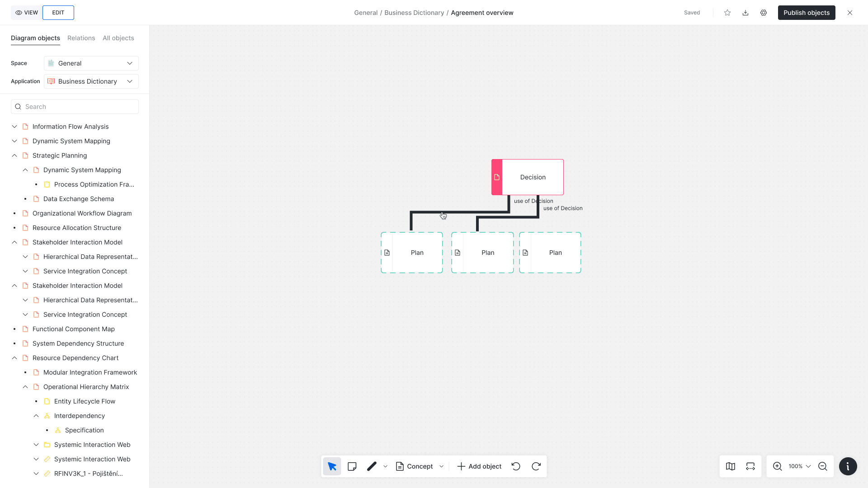868x488 pixels.
Task: Select the line drawing tool
Action: [x=372, y=466]
